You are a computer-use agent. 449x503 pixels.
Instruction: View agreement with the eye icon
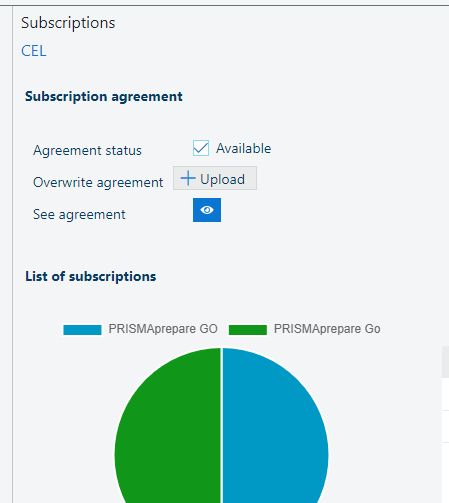click(x=207, y=210)
